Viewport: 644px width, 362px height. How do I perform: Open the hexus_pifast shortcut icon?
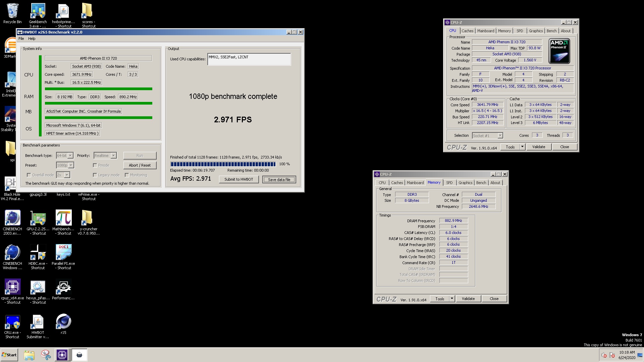point(38,287)
